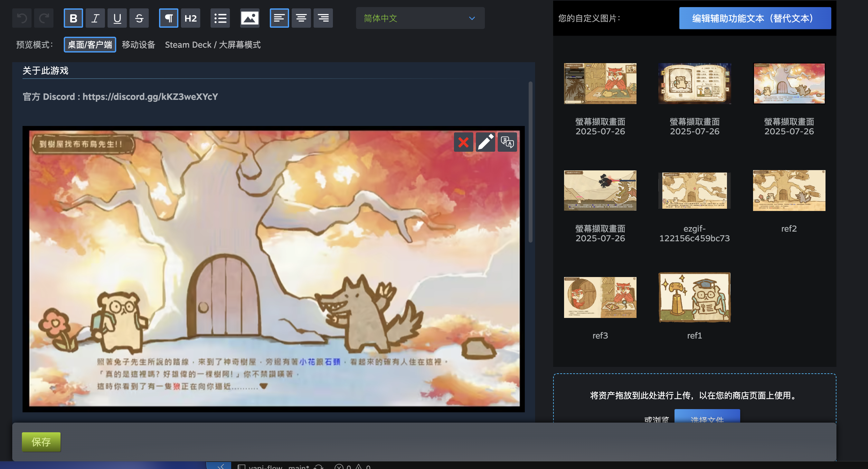
Task: Align text to the right
Action: click(x=323, y=18)
